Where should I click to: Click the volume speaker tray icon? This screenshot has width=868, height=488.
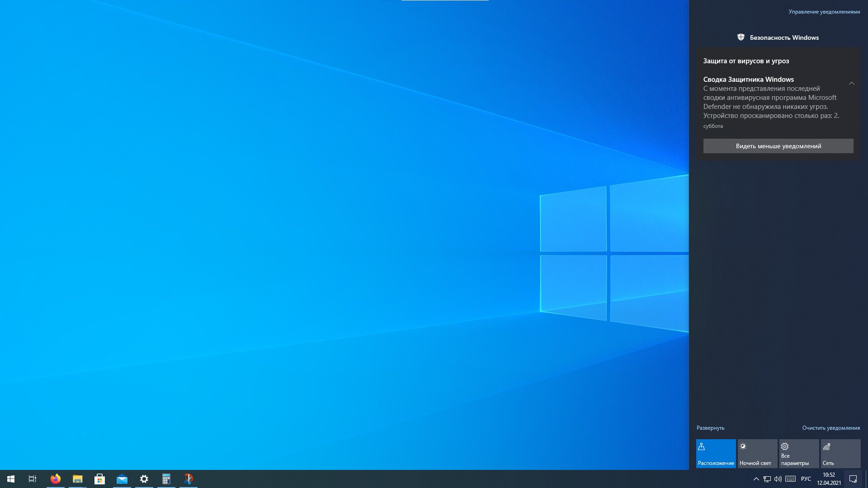(x=778, y=479)
